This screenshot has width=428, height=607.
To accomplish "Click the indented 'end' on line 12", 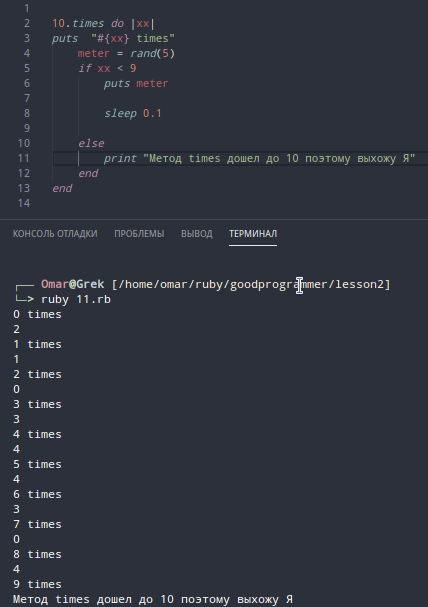I will pos(88,173).
